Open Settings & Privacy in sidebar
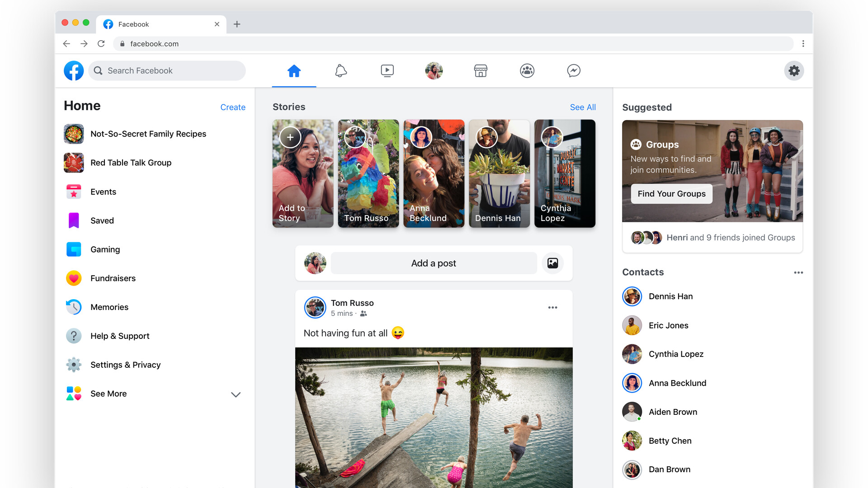Screen dimensions: 868x488 125,365
